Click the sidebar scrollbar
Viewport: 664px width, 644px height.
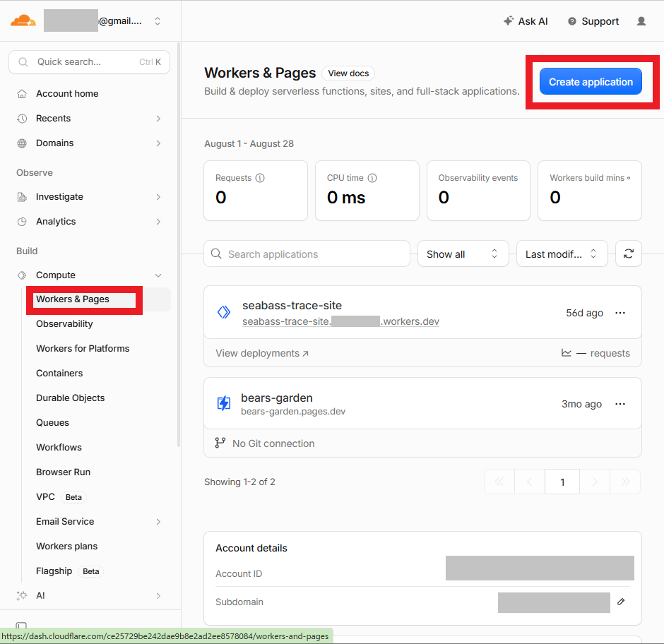179,245
